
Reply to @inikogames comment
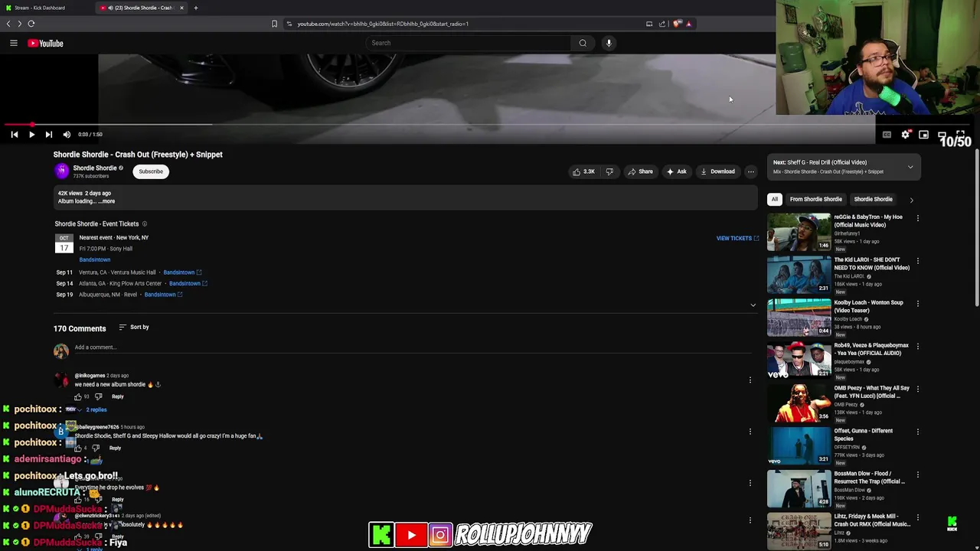point(117,396)
